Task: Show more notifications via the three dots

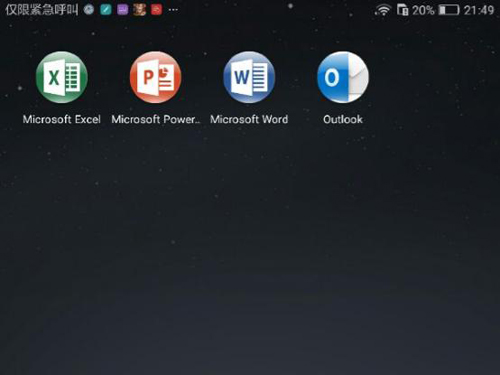Action: tap(173, 10)
